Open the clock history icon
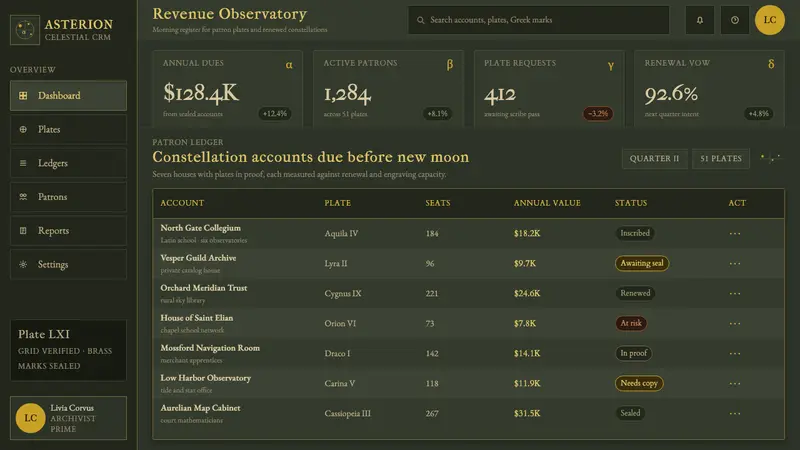Screen dimensions: 800x450 (735, 20)
